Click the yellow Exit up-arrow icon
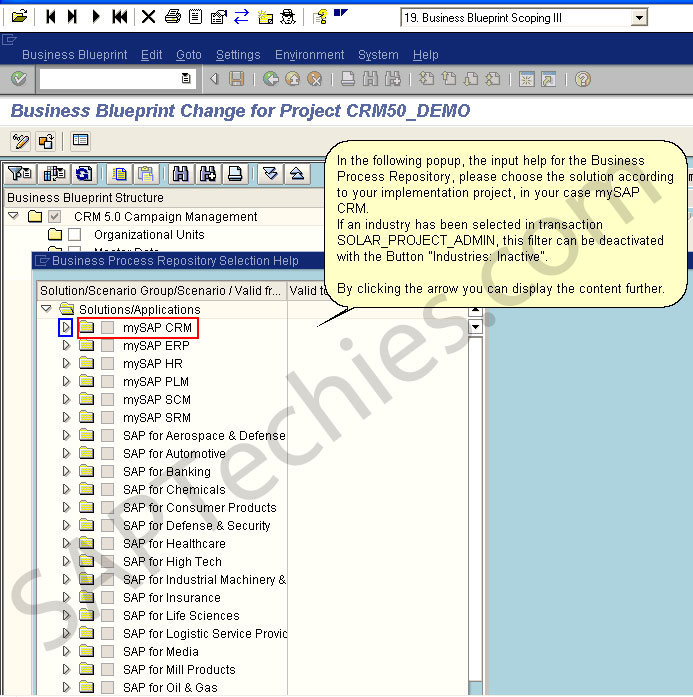693x697 pixels. pos(292,79)
